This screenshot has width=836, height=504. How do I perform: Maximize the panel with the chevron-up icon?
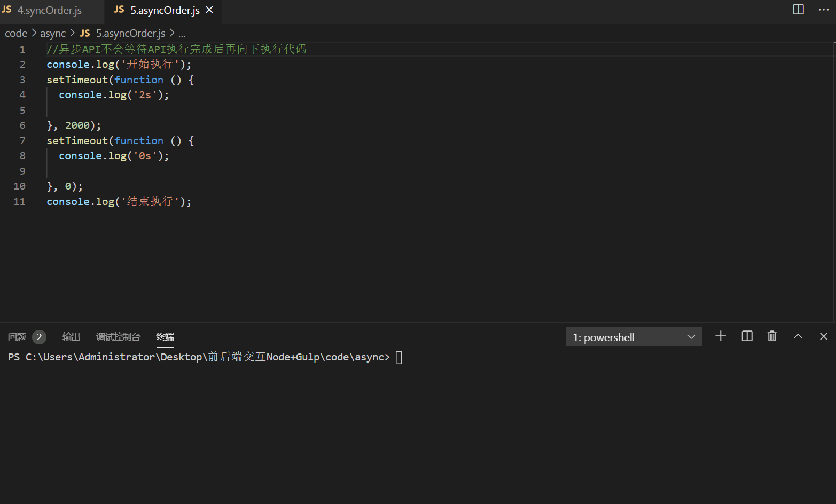click(798, 336)
